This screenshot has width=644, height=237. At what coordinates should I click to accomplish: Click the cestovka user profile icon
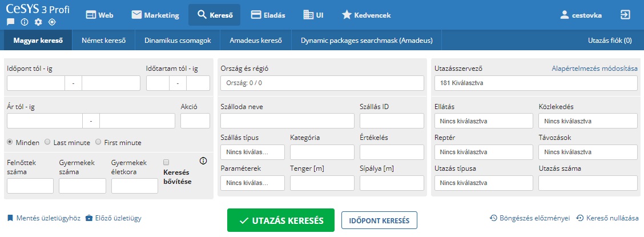[565, 15]
